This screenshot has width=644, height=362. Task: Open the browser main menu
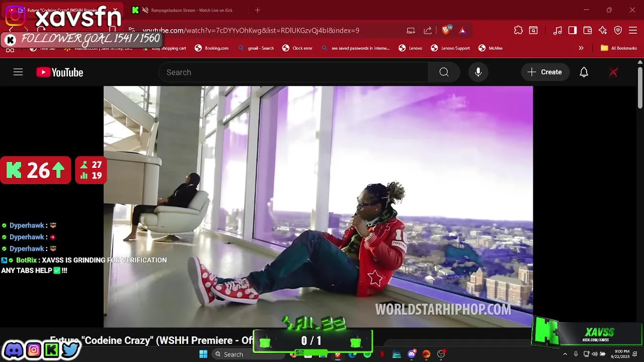(x=633, y=30)
